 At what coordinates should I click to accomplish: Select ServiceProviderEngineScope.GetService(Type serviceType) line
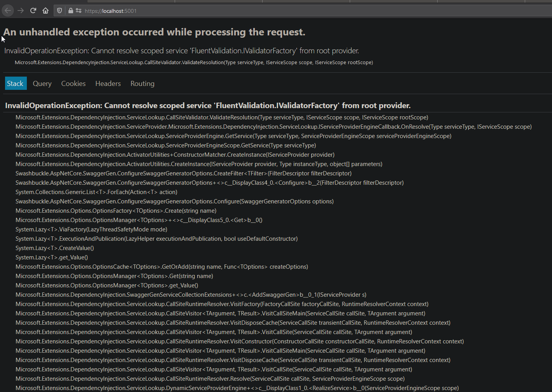point(166,145)
